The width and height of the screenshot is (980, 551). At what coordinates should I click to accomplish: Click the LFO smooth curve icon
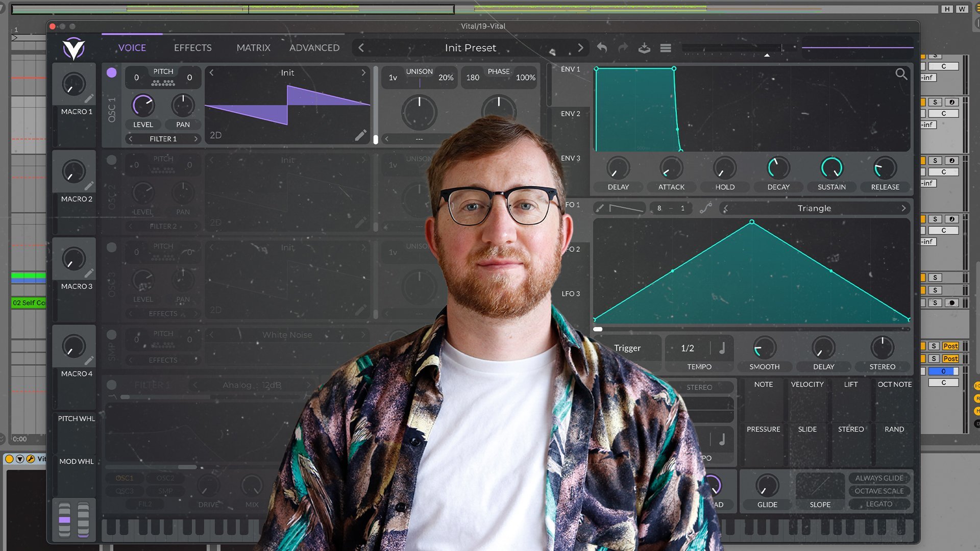click(706, 208)
